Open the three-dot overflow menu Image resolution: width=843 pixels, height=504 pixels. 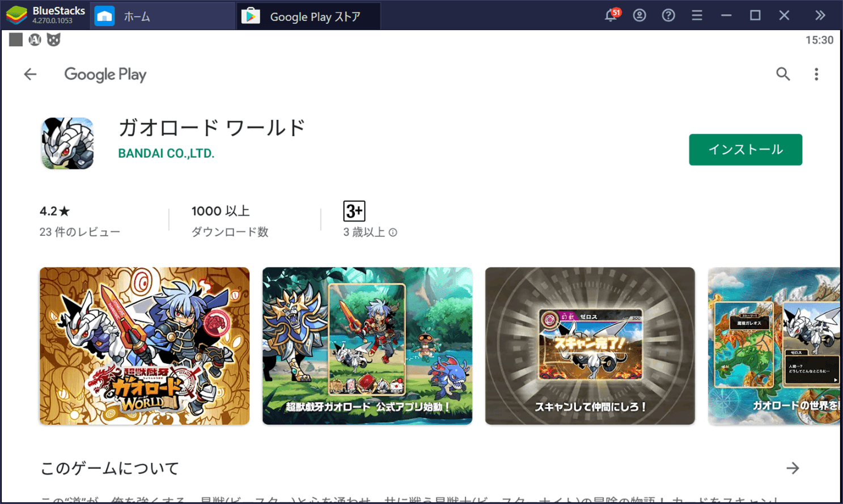(816, 74)
